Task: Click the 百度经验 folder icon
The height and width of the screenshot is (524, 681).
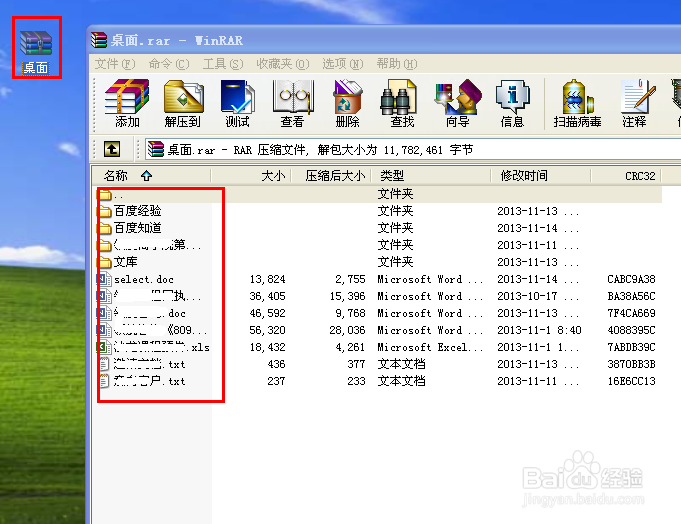Action: (105, 211)
